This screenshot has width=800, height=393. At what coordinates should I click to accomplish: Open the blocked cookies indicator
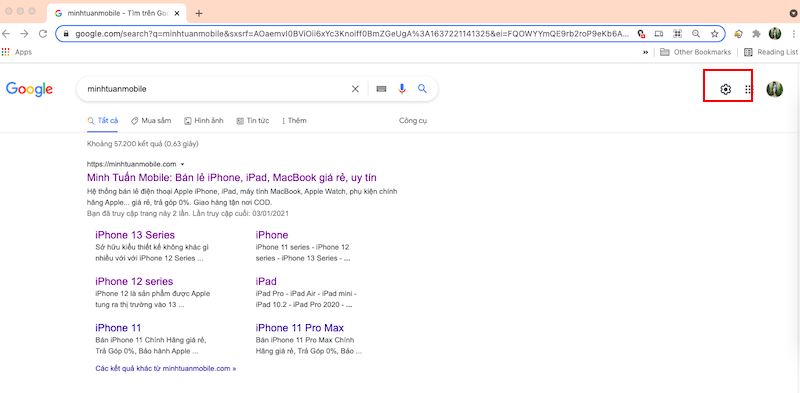pyautogui.click(x=641, y=34)
